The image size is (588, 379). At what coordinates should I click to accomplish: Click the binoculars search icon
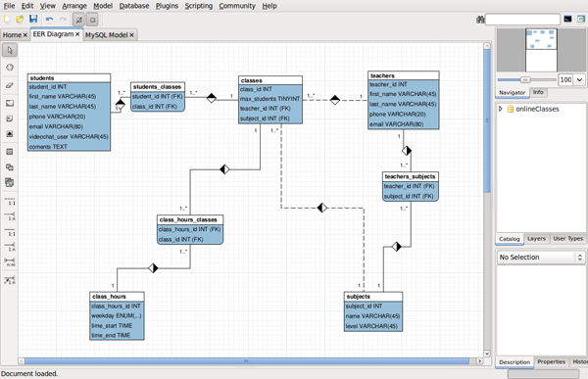click(x=480, y=20)
